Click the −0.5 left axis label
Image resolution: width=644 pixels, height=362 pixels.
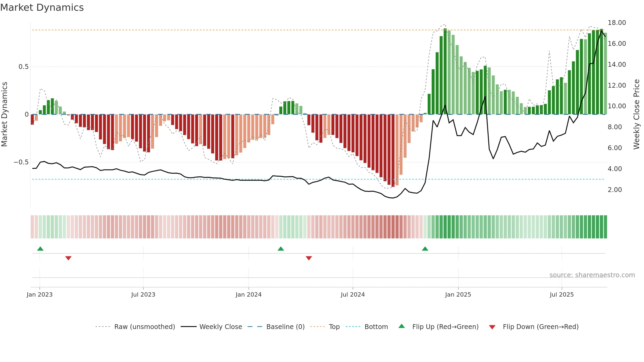[x=21, y=162]
